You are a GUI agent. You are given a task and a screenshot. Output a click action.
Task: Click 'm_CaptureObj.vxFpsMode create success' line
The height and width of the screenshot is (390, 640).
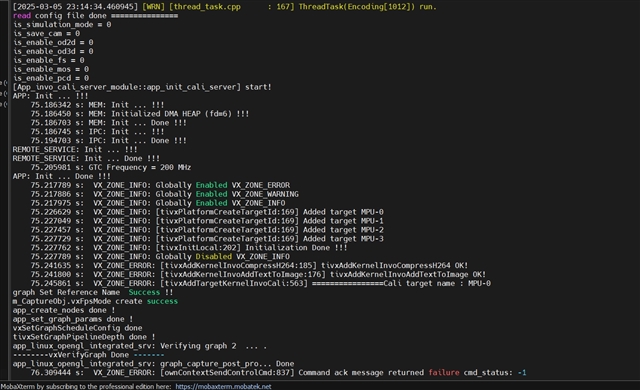pyautogui.click(x=95, y=301)
